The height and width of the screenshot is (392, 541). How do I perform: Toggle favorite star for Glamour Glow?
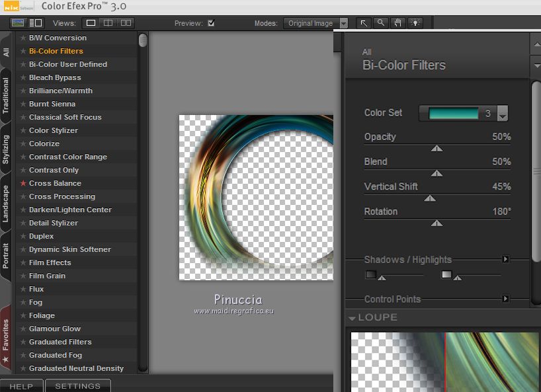pyautogui.click(x=23, y=329)
